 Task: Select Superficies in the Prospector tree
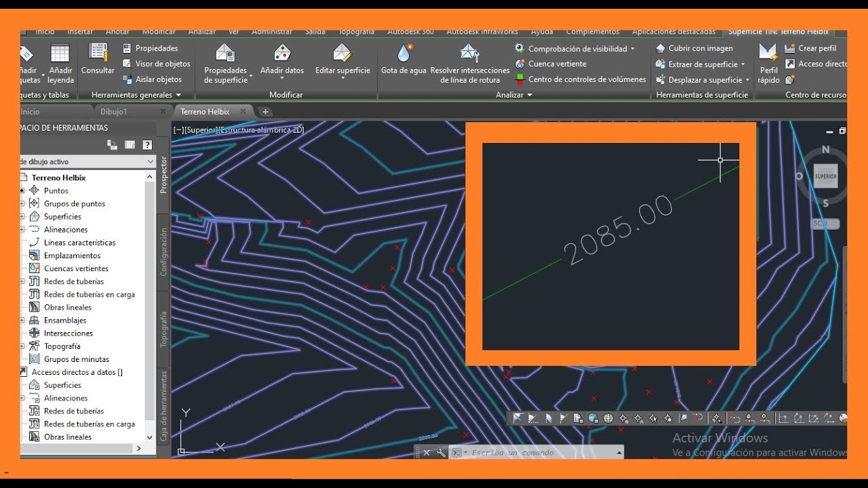[62, 217]
